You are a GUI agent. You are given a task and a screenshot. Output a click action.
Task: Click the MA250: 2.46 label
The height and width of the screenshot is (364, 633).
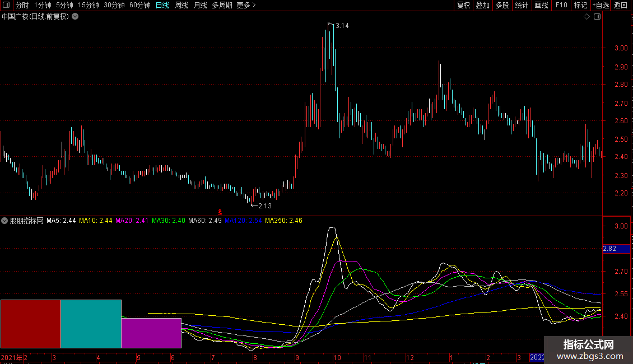tap(283, 221)
